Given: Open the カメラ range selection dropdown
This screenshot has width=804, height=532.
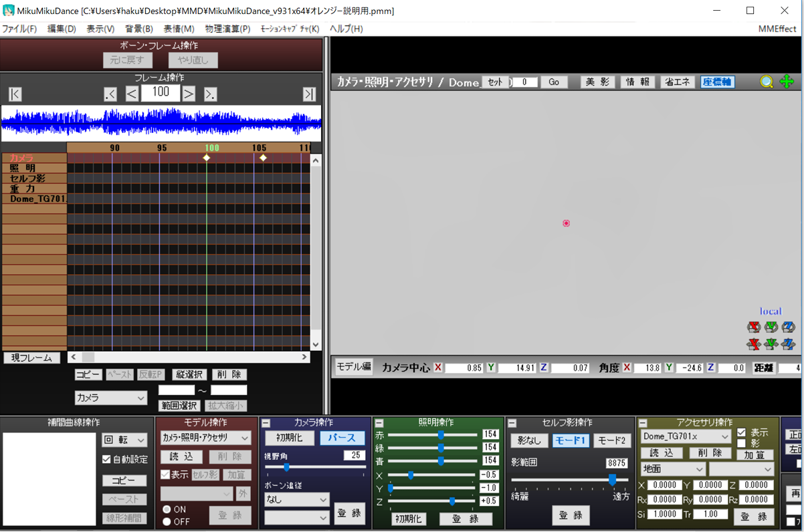Looking at the screenshot, I should tap(110, 398).
